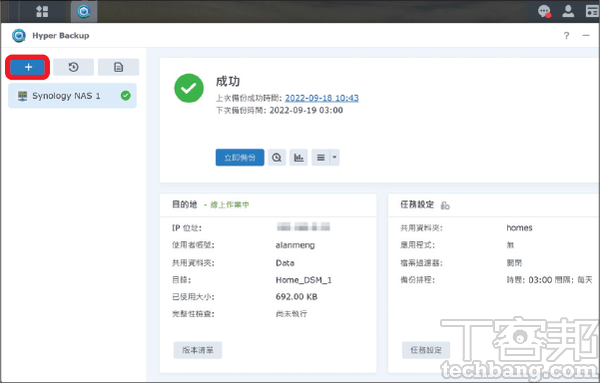
Task: Click the backup schedule value 03:00
Action: (540, 280)
